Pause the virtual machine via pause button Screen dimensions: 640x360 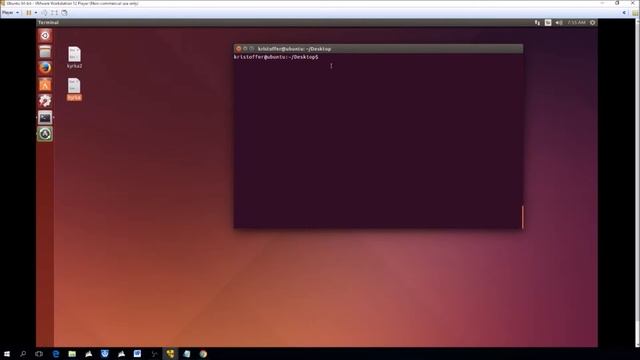(x=29, y=13)
